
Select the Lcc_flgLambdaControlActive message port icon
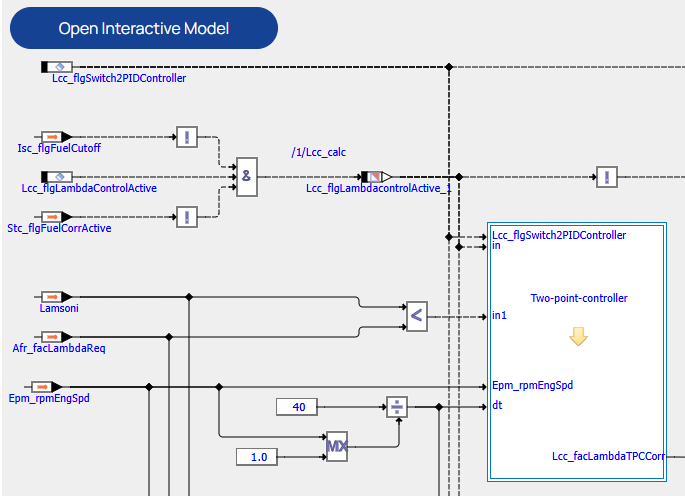click(x=57, y=177)
